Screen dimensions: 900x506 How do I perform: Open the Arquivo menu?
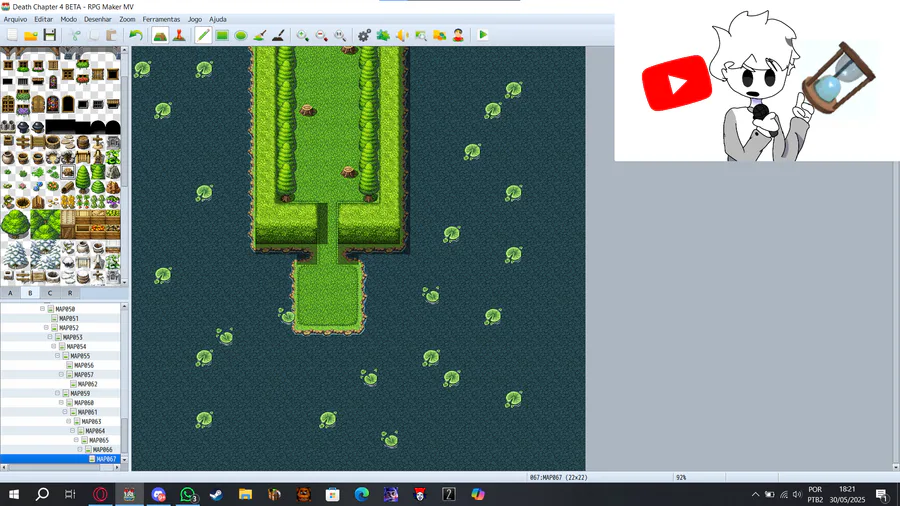click(15, 19)
